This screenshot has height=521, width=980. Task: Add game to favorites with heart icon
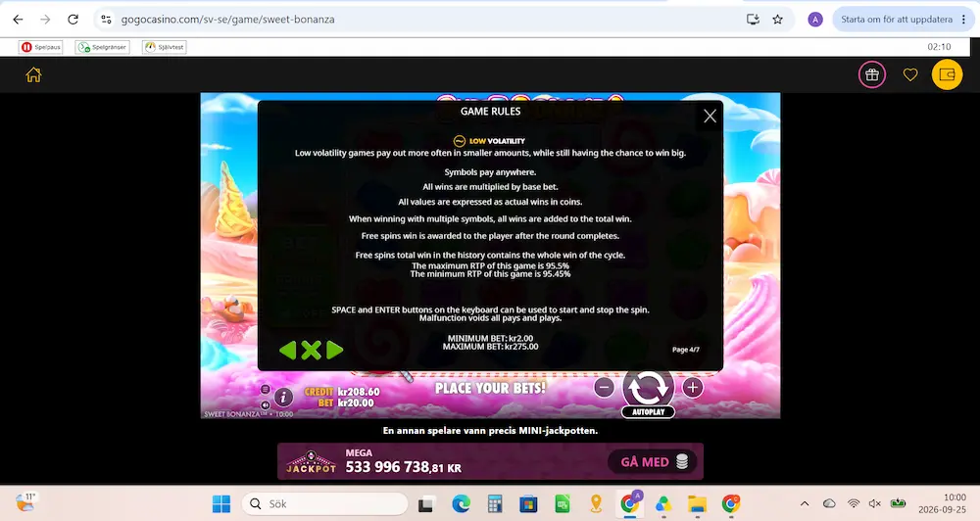click(x=910, y=75)
